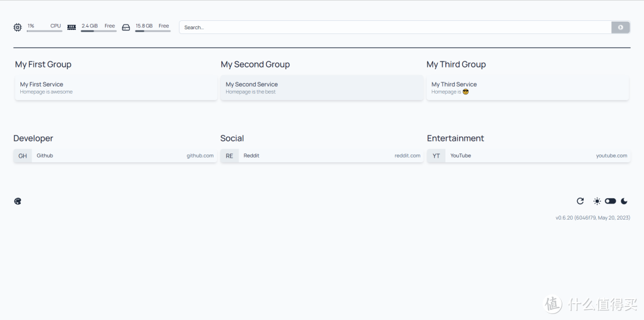The image size is (644, 320).
Task: Click the moon dark-mode icon
Action: (624, 201)
